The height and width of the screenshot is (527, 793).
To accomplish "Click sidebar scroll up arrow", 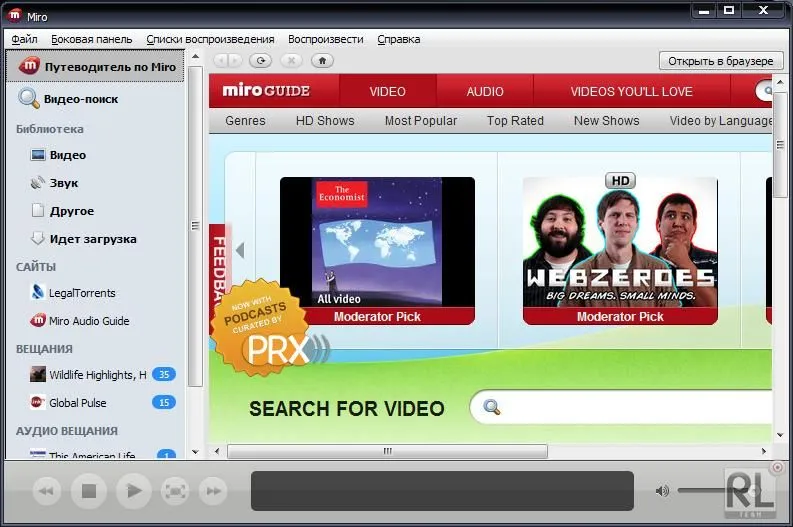I will [x=195, y=57].
